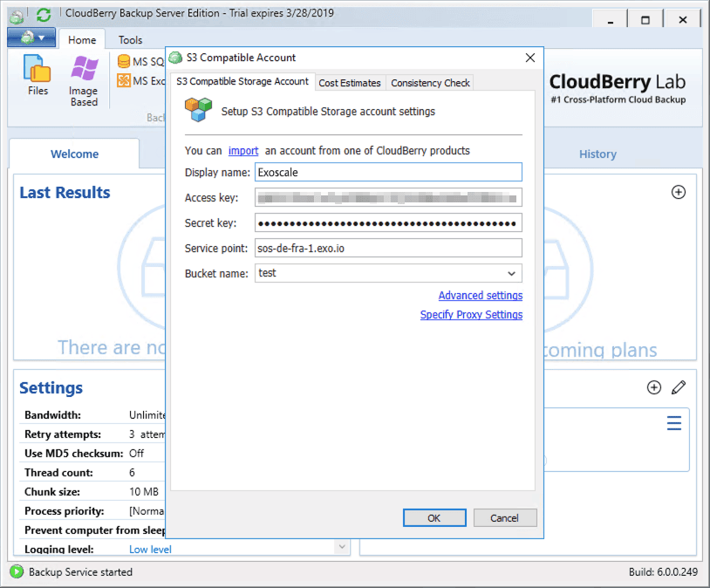Image resolution: width=710 pixels, height=588 pixels.
Task: Click the plus icon above the backup plans area
Action: pos(679,192)
